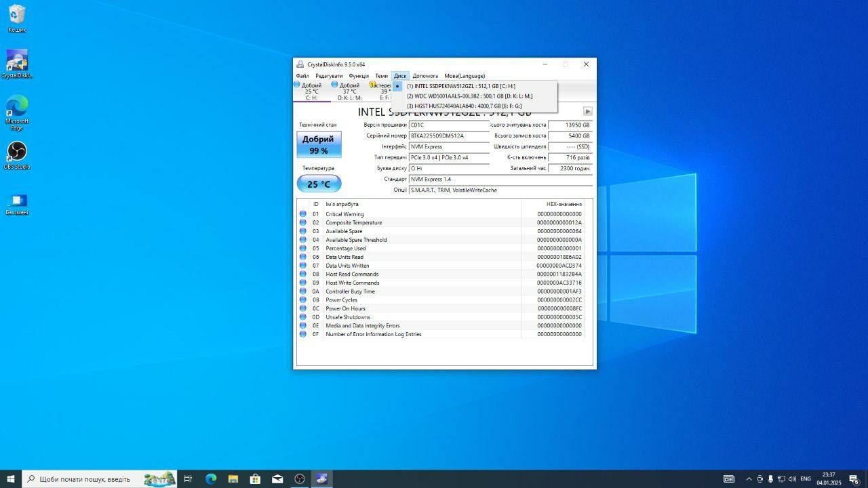This screenshot has height=488, width=868.
Task: Open the Мова(Language) menu
Action: (x=465, y=76)
